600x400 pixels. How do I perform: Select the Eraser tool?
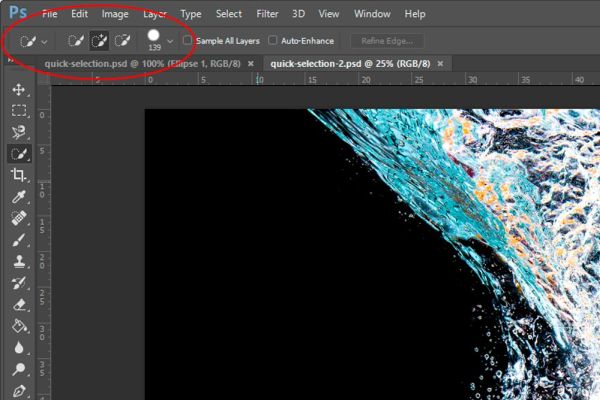coord(18,305)
